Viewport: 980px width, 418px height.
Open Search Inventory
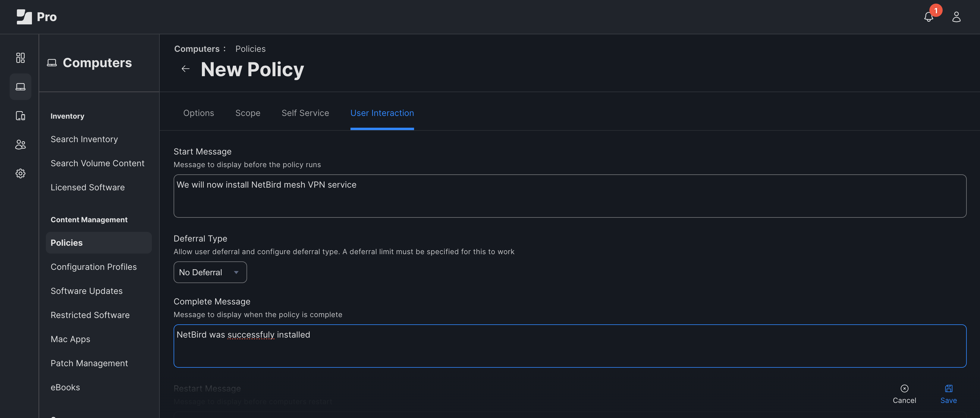pos(84,139)
